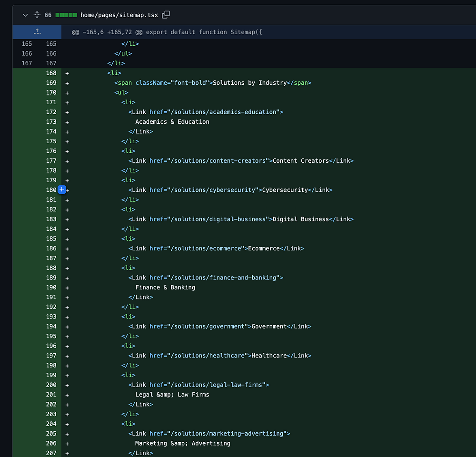The width and height of the screenshot is (476, 457).
Task: Copy the sitemap.tsx file path
Action: [x=166, y=15]
